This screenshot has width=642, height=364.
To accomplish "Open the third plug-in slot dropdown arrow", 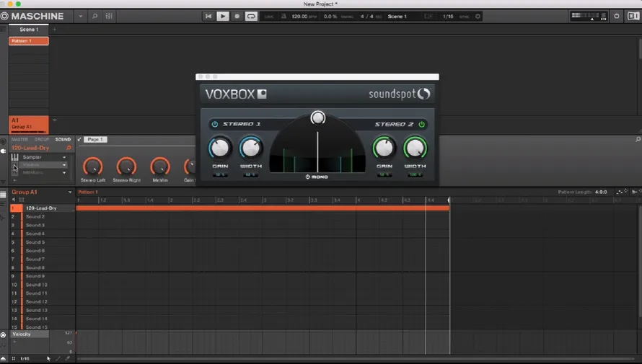I will pos(64,173).
